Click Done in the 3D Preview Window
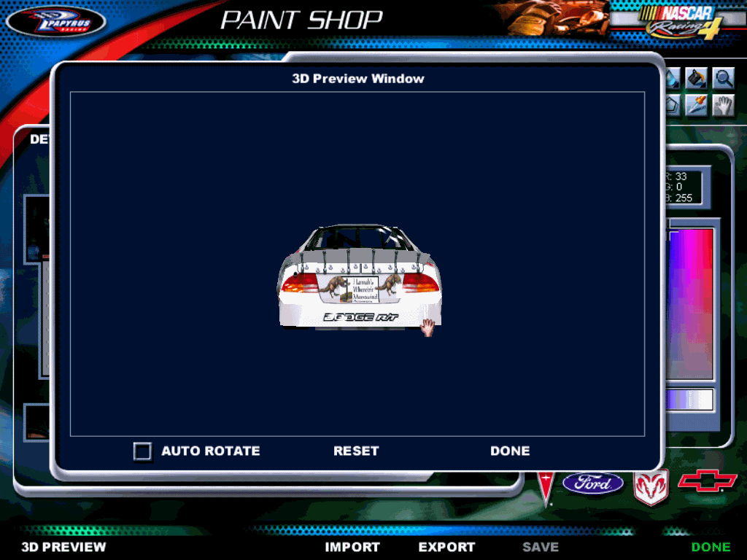This screenshot has width=747, height=560. (x=510, y=451)
